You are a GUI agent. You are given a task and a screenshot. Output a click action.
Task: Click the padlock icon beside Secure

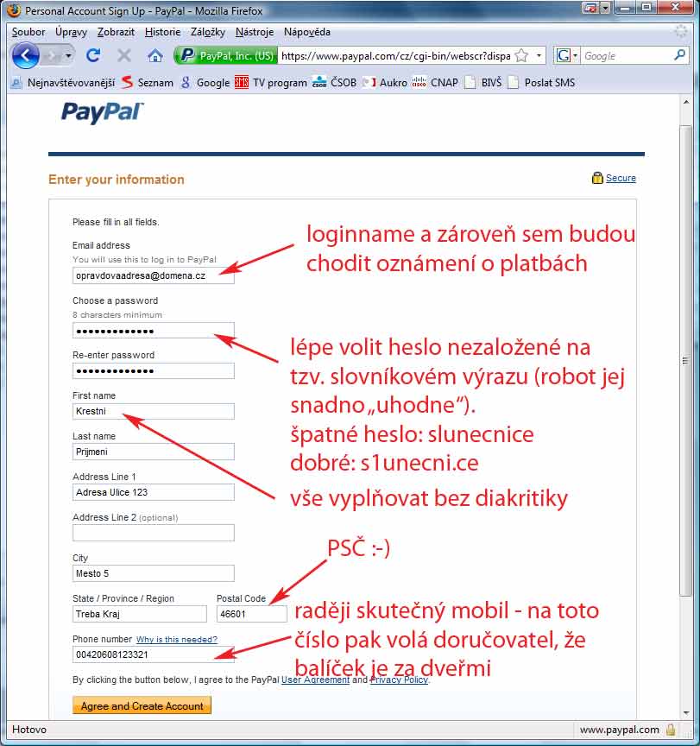[597, 178]
